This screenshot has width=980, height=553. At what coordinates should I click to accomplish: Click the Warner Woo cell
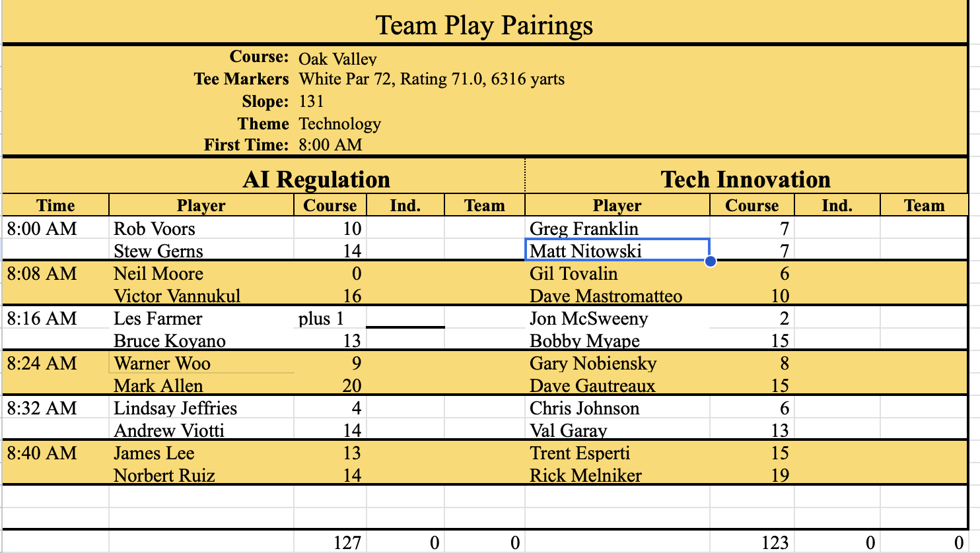coord(162,364)
